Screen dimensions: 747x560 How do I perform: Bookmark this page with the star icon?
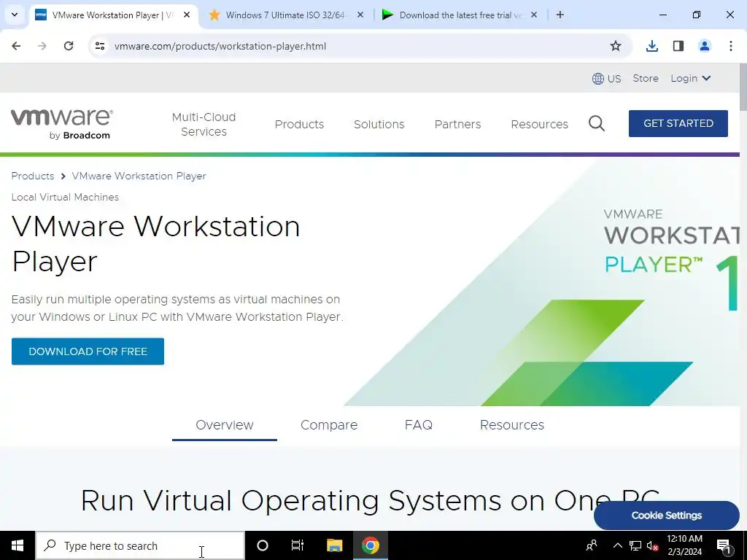click(616, 46)
